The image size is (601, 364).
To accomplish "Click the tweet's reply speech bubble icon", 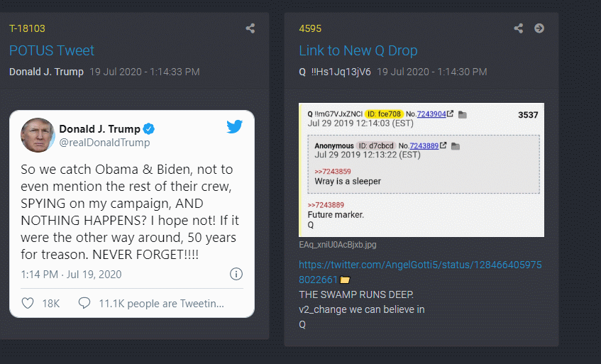I will (x=84, y=303).
